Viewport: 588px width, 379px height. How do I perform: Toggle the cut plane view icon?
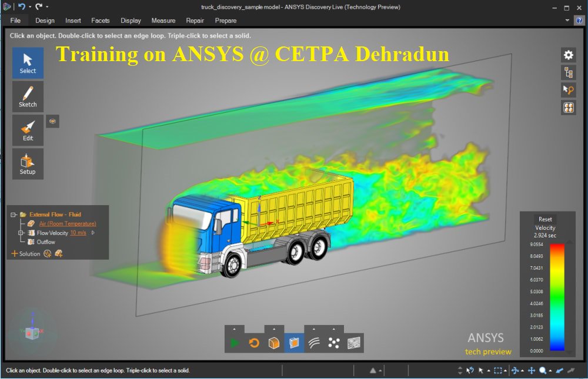(x=294, y=343)
